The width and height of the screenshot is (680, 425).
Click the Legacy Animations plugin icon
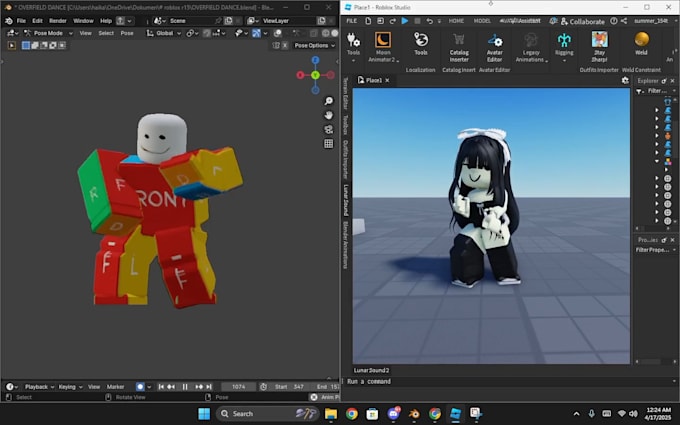point(531,40)
